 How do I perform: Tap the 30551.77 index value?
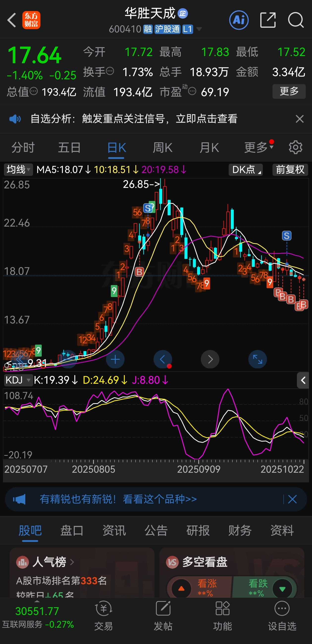coord(37,611)
